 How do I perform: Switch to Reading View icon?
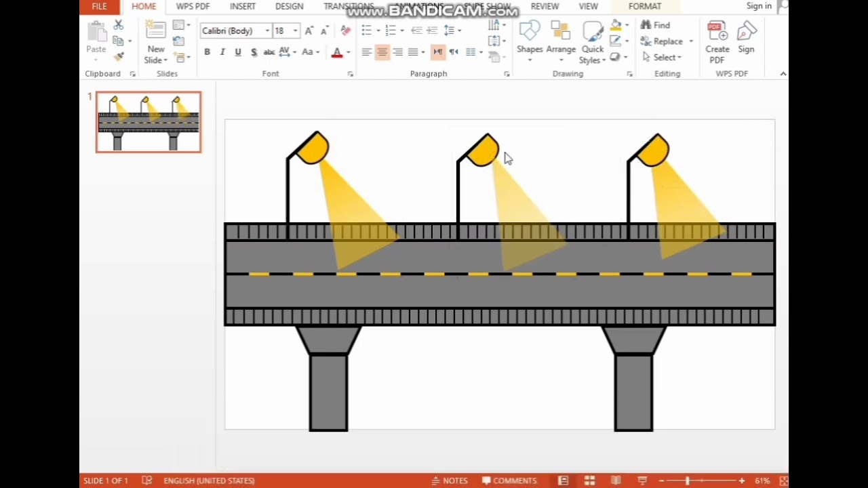616,481
